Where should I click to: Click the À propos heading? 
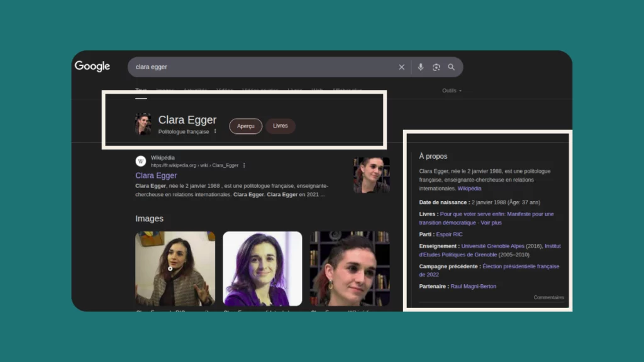click(433, 156)
